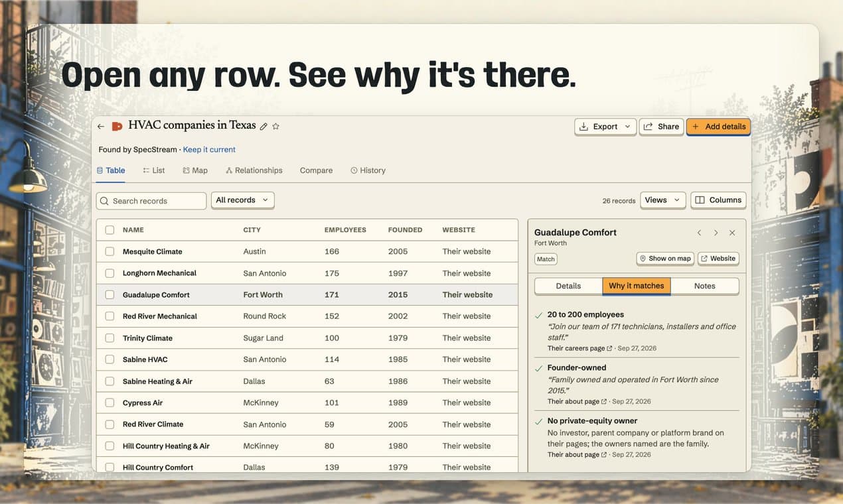The height and width of the screenshot is (504, 843).
Task: Open the Columns chooser
Action: point(718,200)
